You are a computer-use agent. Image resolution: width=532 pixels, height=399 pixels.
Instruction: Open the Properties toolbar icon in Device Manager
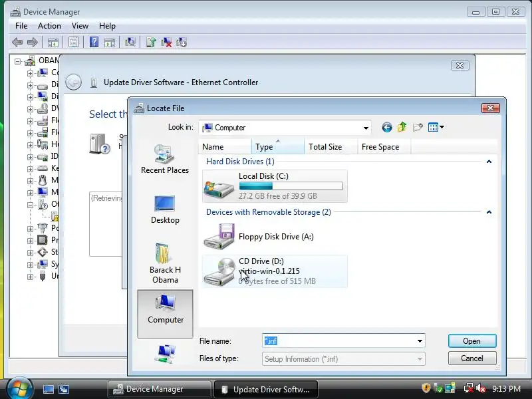73,43
